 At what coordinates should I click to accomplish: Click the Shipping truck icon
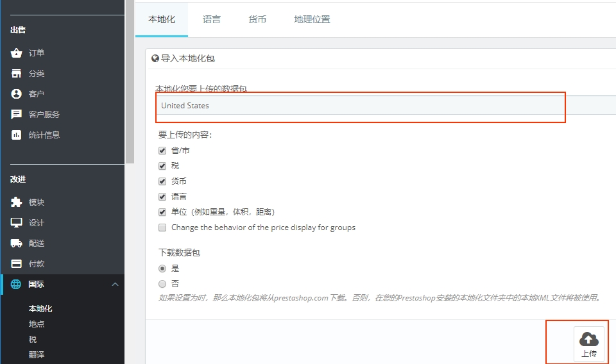click(x=17, y=244)
